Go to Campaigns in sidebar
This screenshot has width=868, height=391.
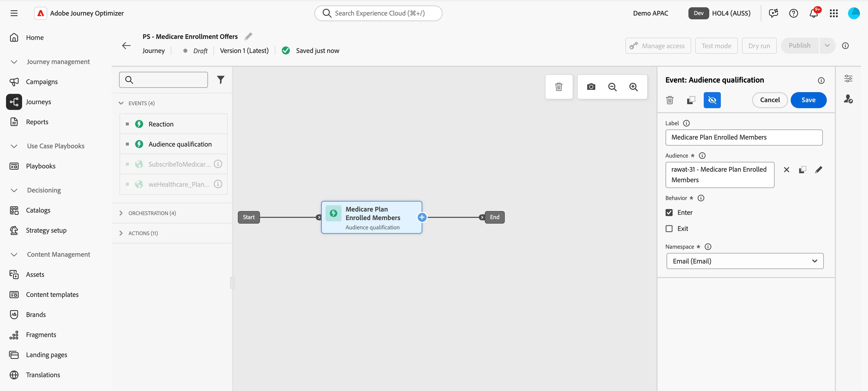[x=42, y=82]
